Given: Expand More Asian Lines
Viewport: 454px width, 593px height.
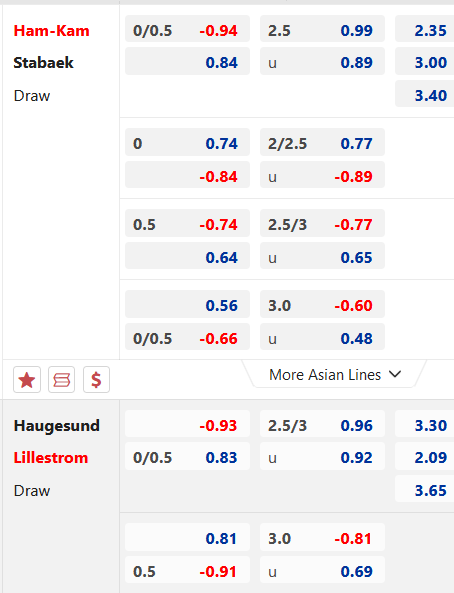Looking at the screenshot, I should click(x=334, y=375).
